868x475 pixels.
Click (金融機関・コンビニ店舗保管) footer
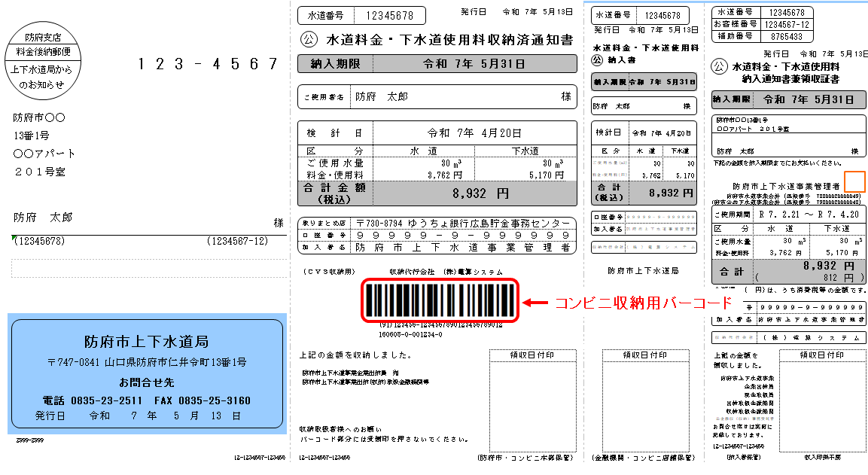pos(643,458)
